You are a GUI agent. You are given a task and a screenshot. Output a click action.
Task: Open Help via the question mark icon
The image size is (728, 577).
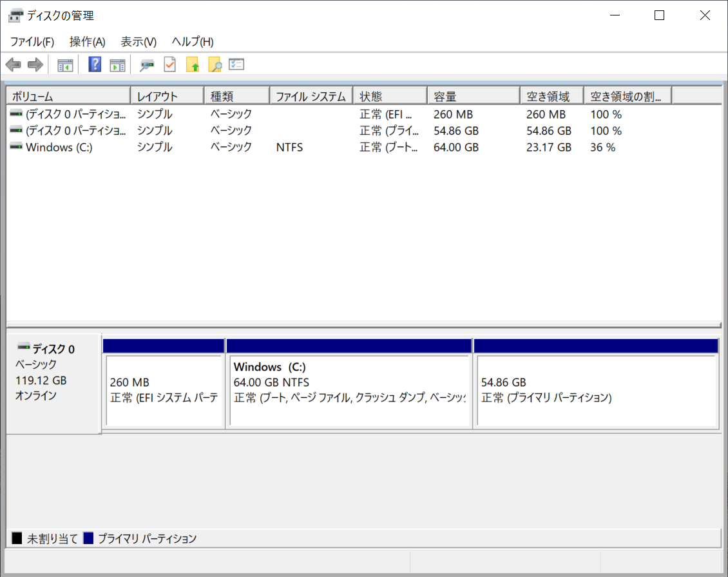click(x=95, y=64)
